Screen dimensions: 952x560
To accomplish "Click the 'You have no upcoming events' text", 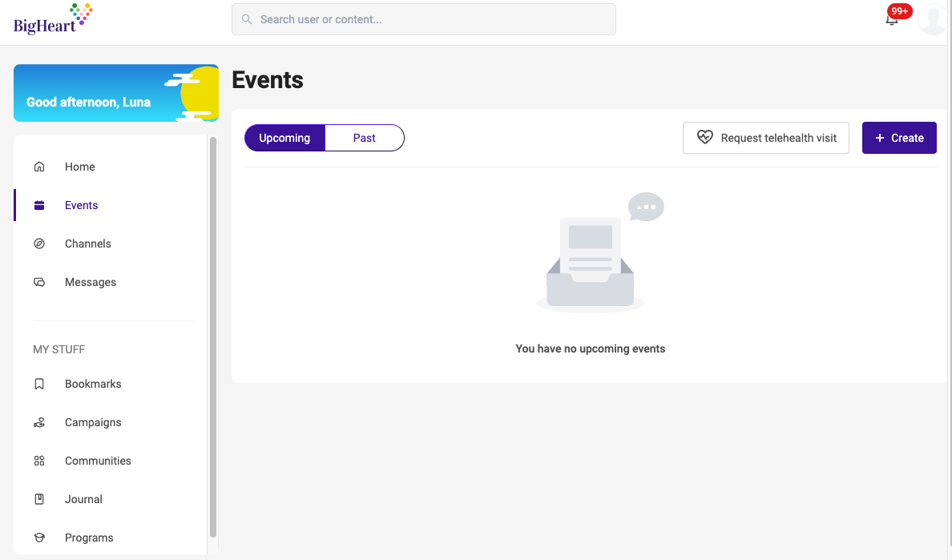I will 590,348.
